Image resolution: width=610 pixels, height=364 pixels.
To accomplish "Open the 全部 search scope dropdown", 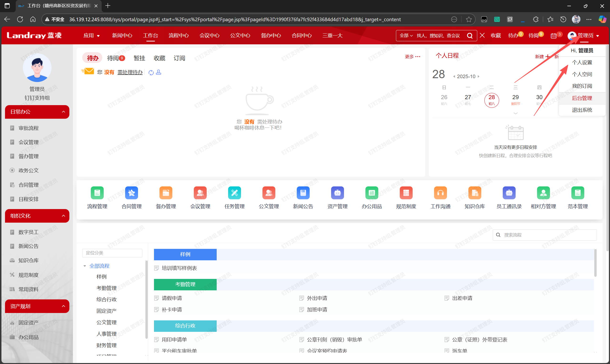I will pos(406,36).
